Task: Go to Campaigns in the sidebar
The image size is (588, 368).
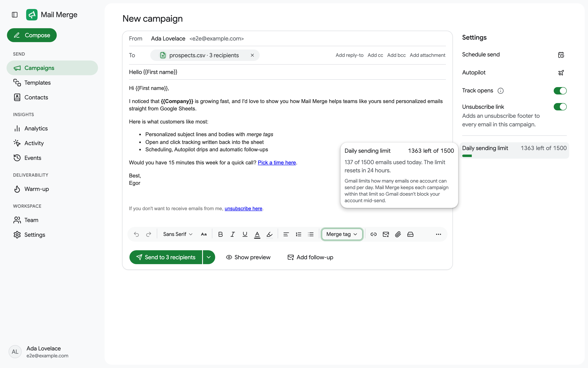Action: (52, 68)
